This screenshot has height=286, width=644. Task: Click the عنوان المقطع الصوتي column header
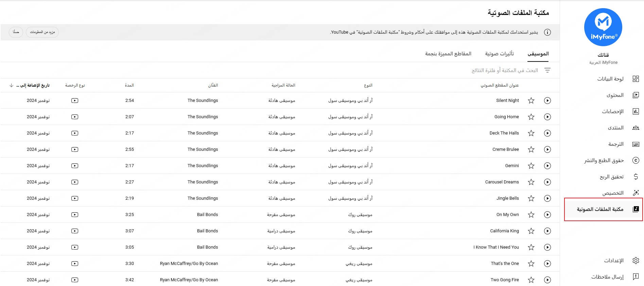coord(500,85)
